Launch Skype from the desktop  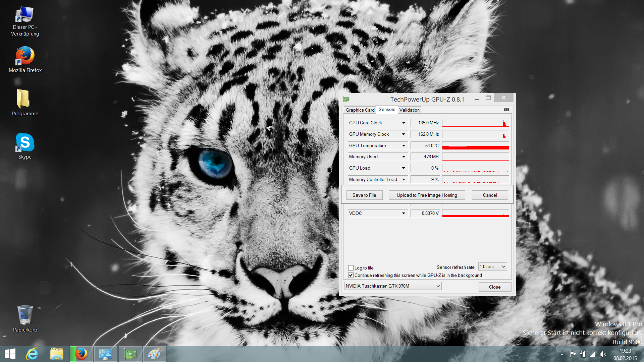point(25,146)
